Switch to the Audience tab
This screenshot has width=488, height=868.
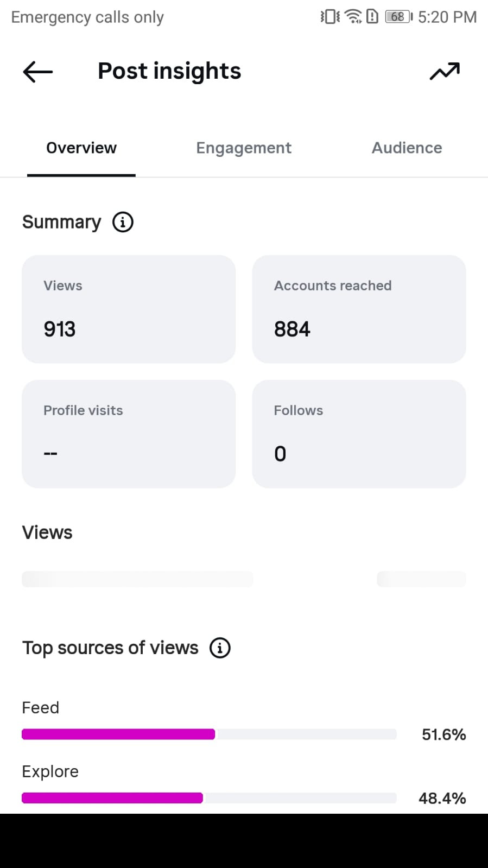pyautogui.click(x=407, y=148)
